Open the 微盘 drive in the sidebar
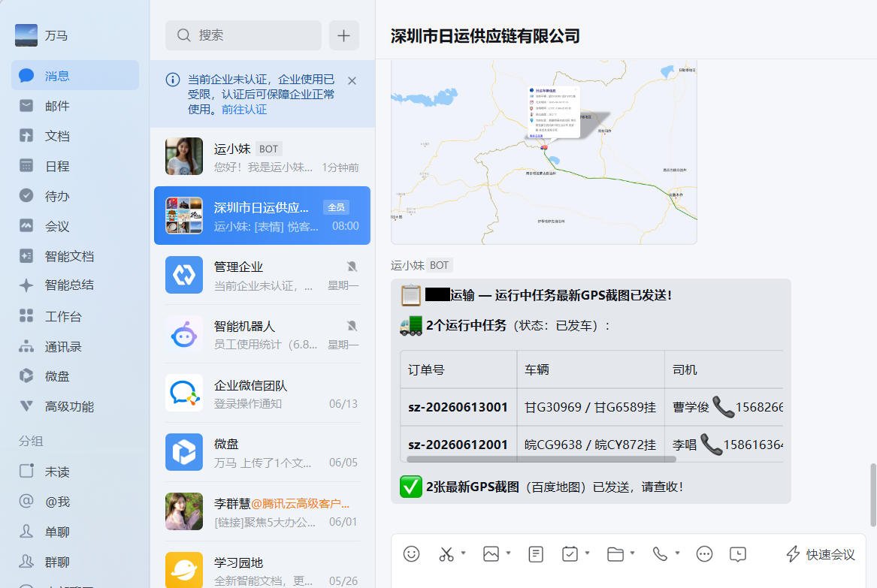877x588 pixels. pyautogui.click(x=75, y=376)
